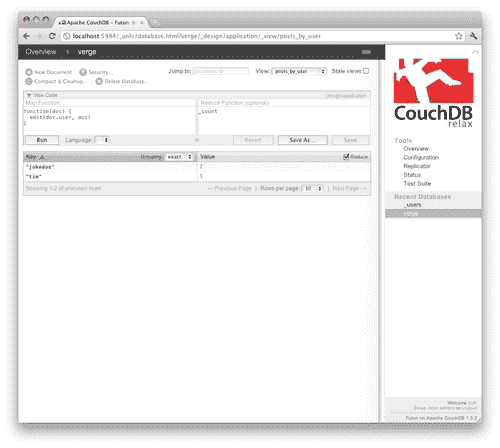Click the Run button

(42, 140)
